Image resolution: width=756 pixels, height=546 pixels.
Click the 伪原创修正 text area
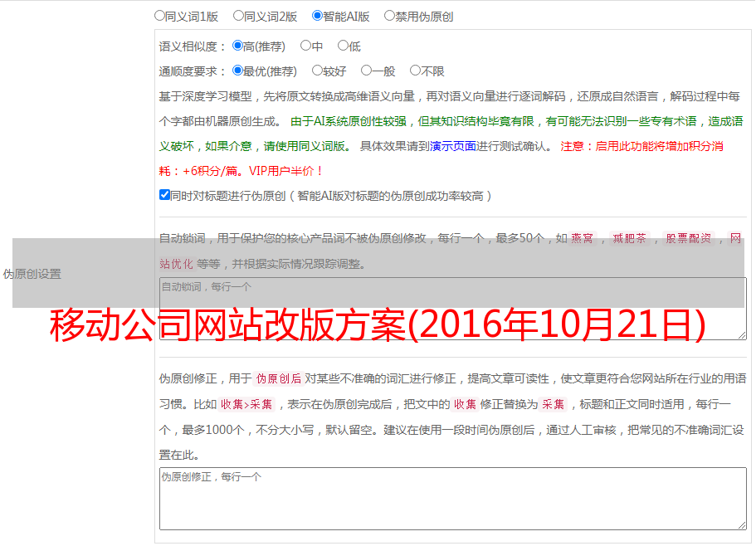(x=453, y=499)
